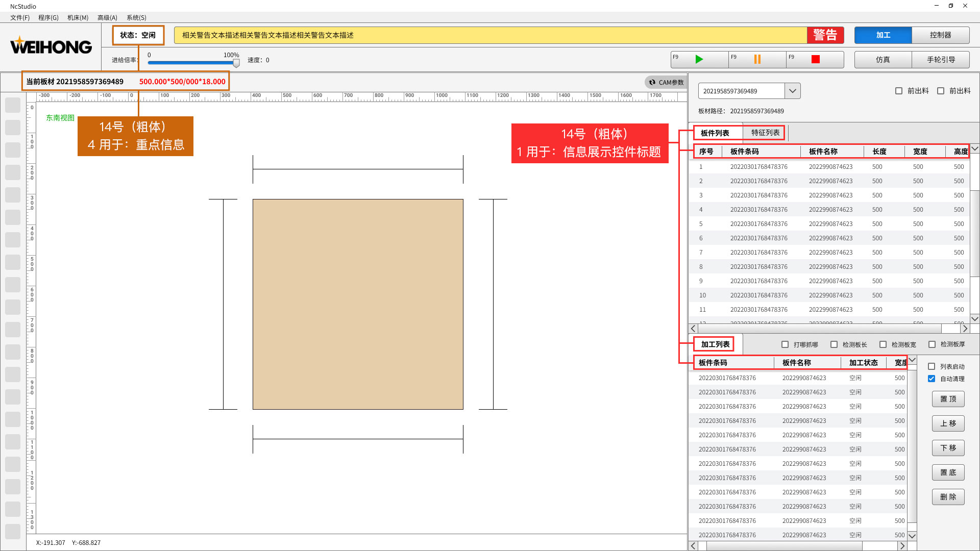Click the 下移 button
Viewport: 980px width, 551px height.
[x=948, y=448]
